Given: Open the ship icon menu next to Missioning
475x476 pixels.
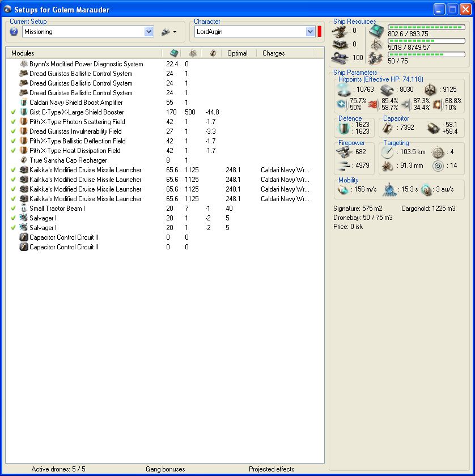Looking at the screenshot, I should click(169, 32).
